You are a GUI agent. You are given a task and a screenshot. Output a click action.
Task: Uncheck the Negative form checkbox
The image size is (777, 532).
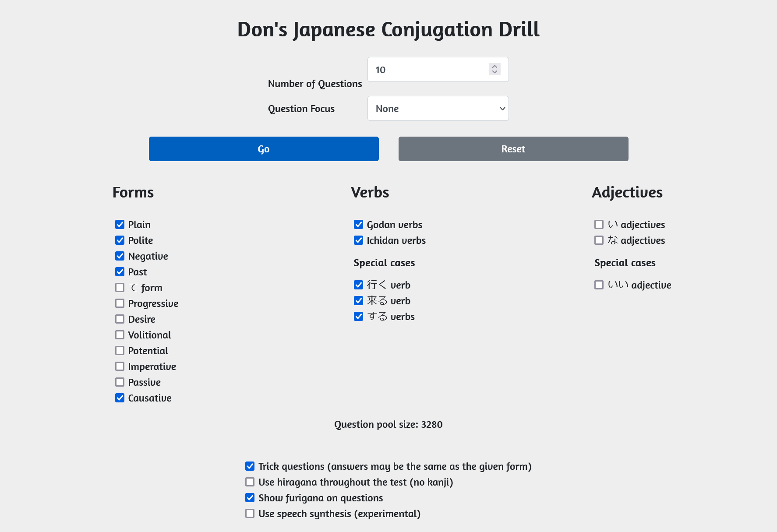(x=120, y=256)
